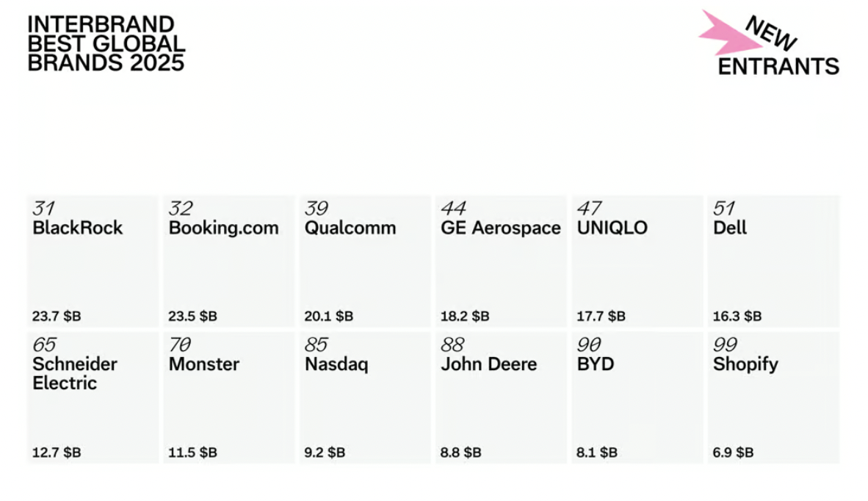
Task: Select the Shopify brand card
Action: (x=773, y=397)
